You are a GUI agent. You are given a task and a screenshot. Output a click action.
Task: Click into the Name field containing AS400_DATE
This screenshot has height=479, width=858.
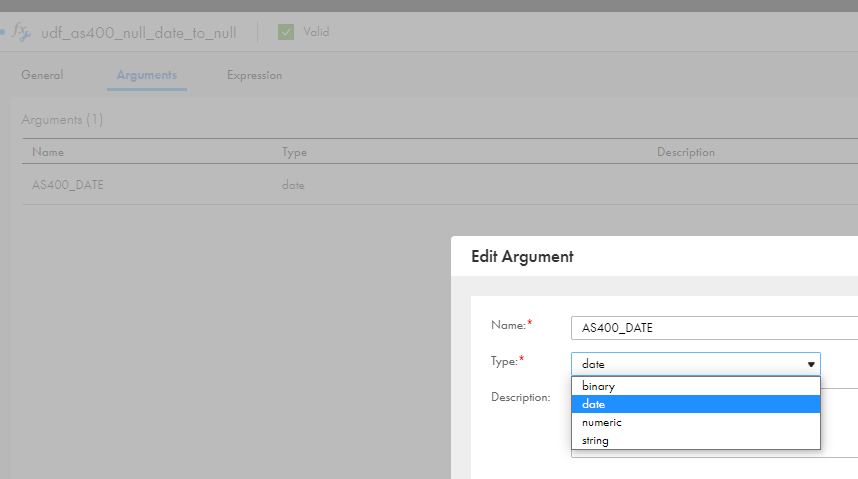715,328
